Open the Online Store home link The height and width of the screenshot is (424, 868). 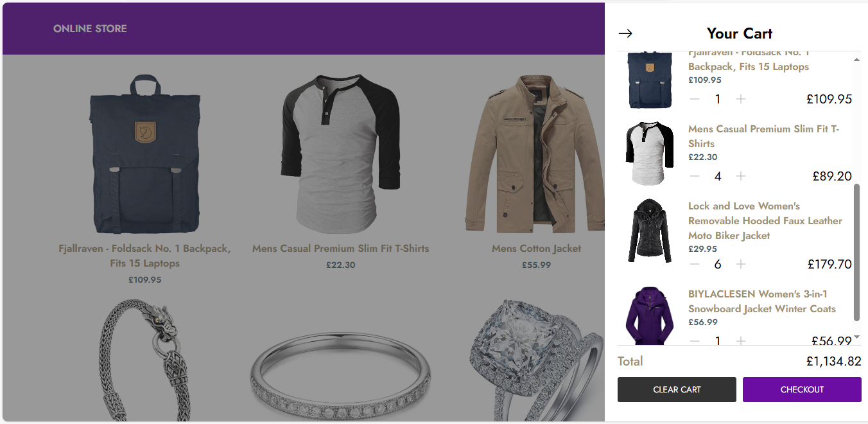click(90, 28)
